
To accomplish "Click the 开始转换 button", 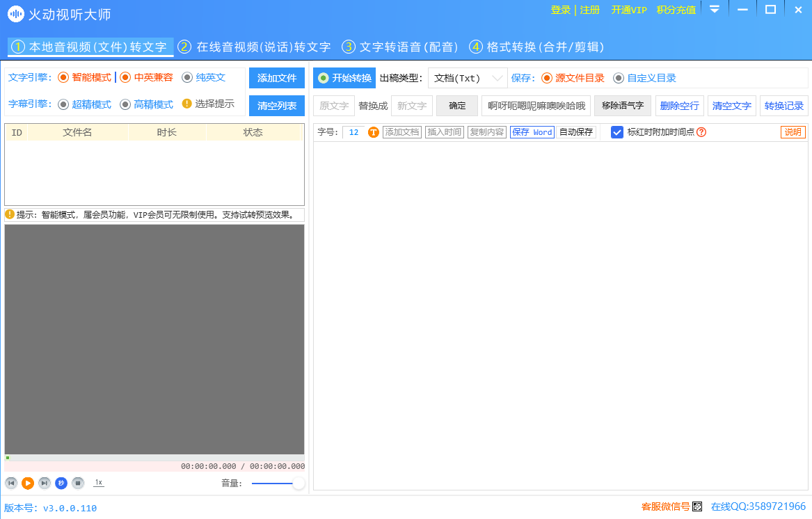I will [344, 78].
